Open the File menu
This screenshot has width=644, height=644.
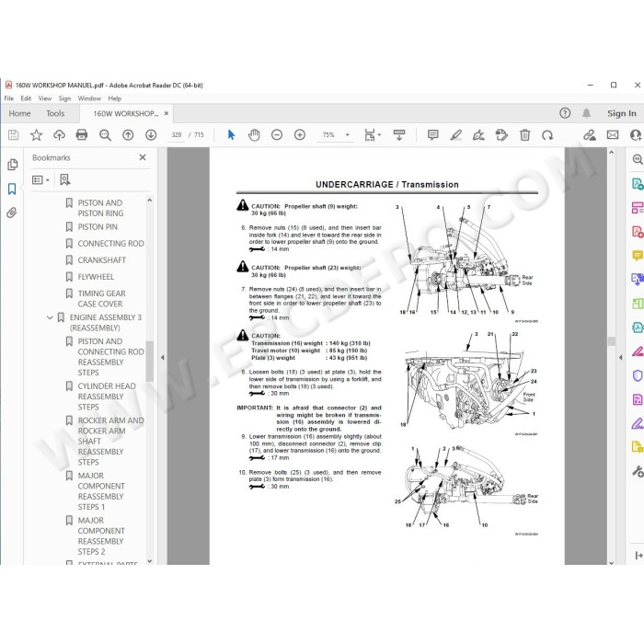pyautogui.click(x=9, y=98)
